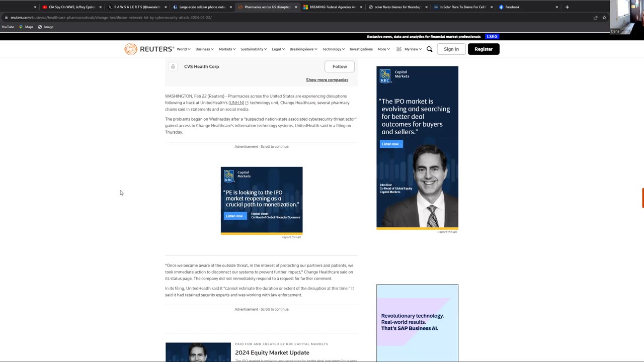Viewport: 644px width, 362px height.
Task: Open the YouTube bookmark
Action: point(8,27)
